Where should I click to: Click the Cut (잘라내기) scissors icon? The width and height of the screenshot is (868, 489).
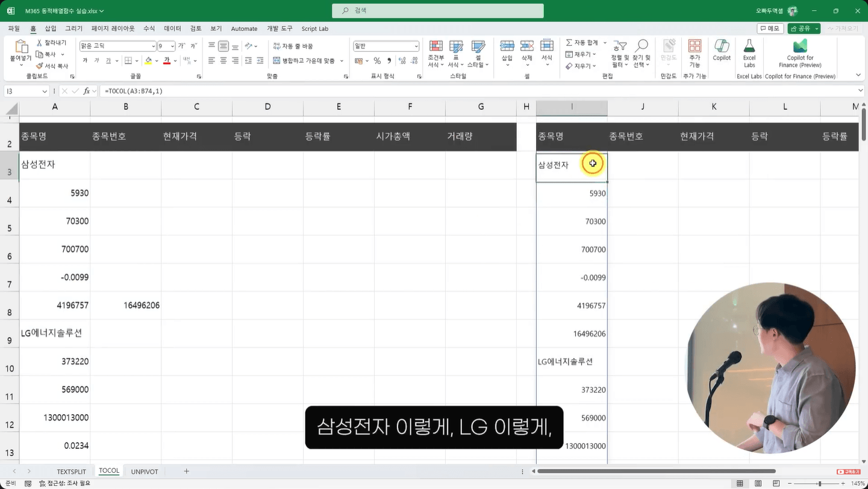coord(40,43)
